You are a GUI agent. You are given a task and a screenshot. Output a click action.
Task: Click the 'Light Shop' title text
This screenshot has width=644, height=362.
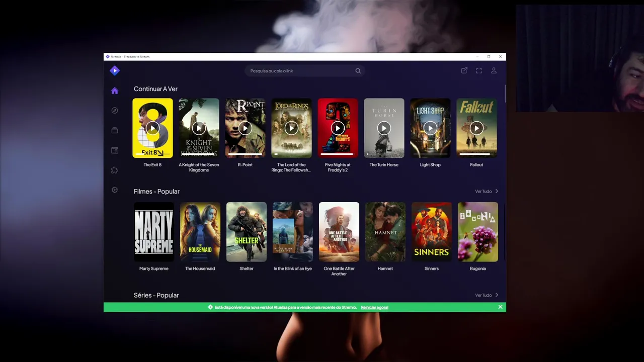(x=430, y=165)
